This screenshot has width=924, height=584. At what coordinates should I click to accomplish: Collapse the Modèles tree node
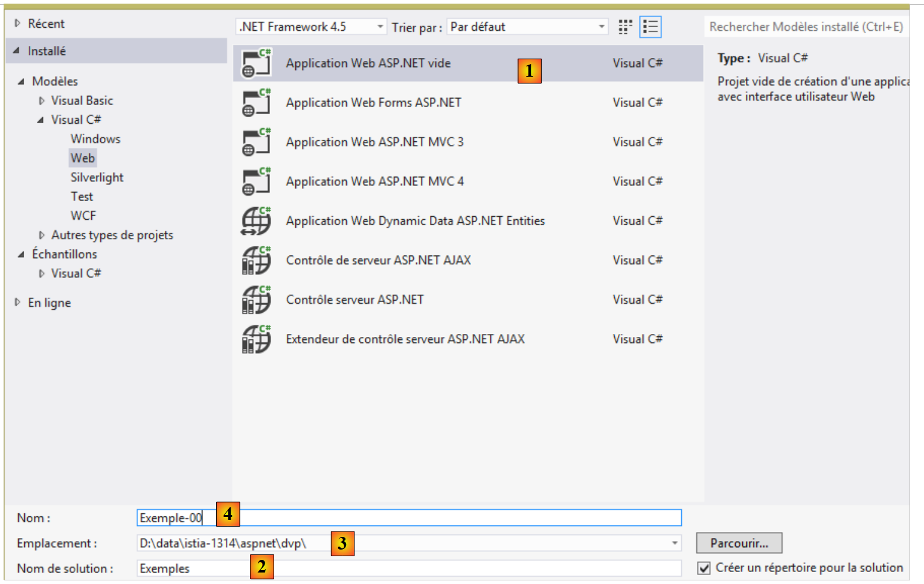click(22, 82)
